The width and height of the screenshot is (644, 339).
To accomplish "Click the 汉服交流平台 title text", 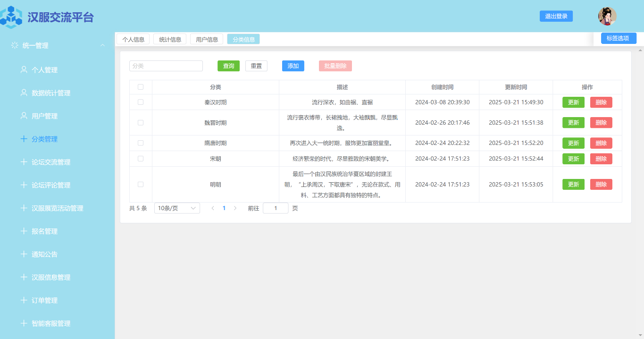I will point(60,17).
